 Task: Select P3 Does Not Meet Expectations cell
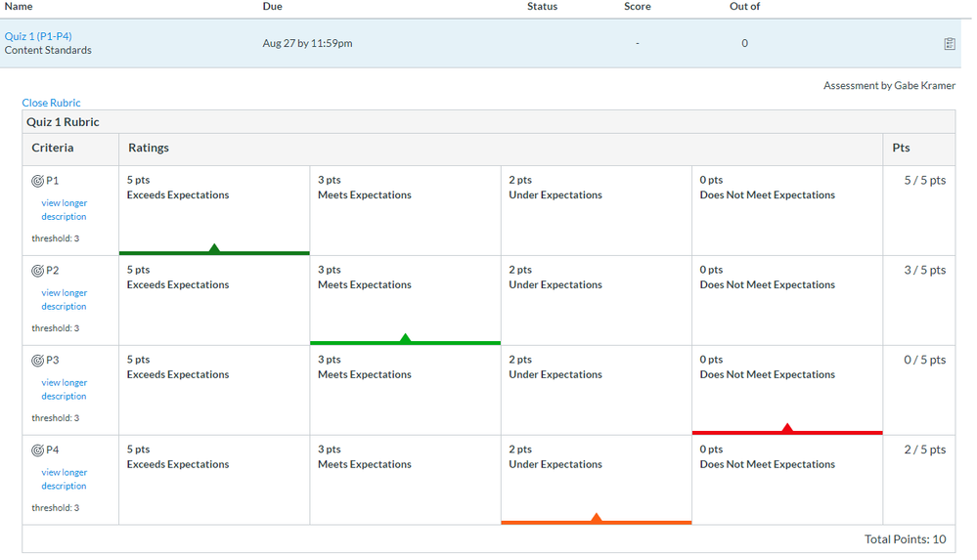pyautogui.click(x=786, y=389)
